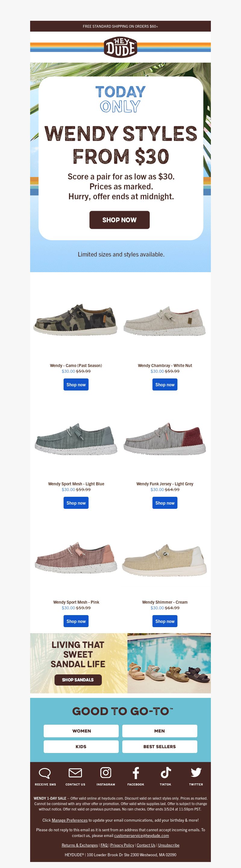Click the Hey Dude logo
The height and width of the screenshot is (868, 241).
(x=120, y=47)
